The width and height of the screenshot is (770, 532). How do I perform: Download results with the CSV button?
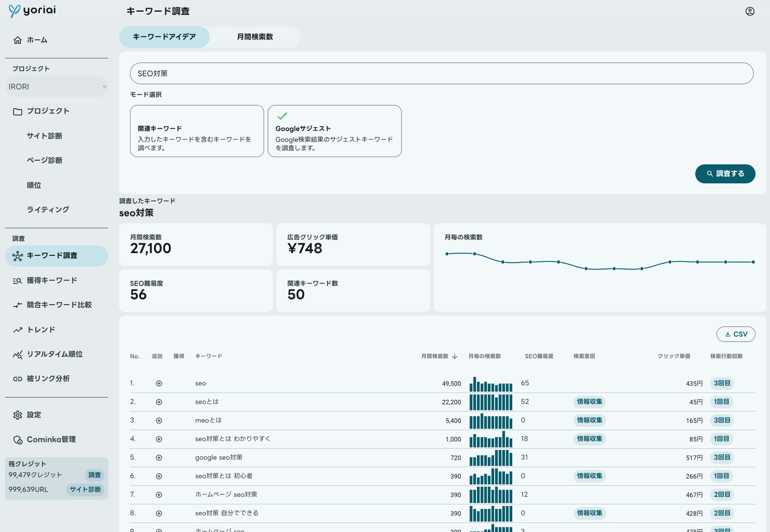pos(735,334)
